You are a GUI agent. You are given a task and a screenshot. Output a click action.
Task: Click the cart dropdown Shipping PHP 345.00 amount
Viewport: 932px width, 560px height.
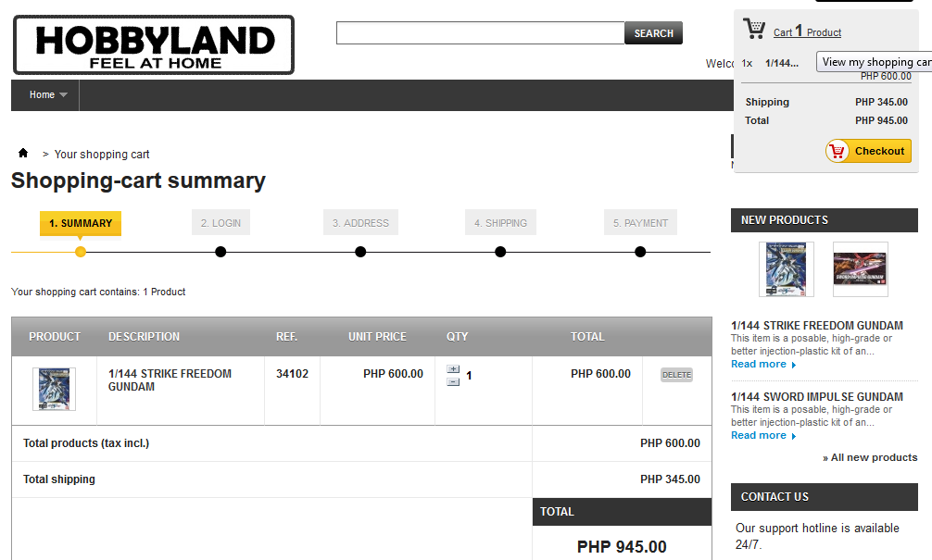pyautogui.click(x=881, y=102)
